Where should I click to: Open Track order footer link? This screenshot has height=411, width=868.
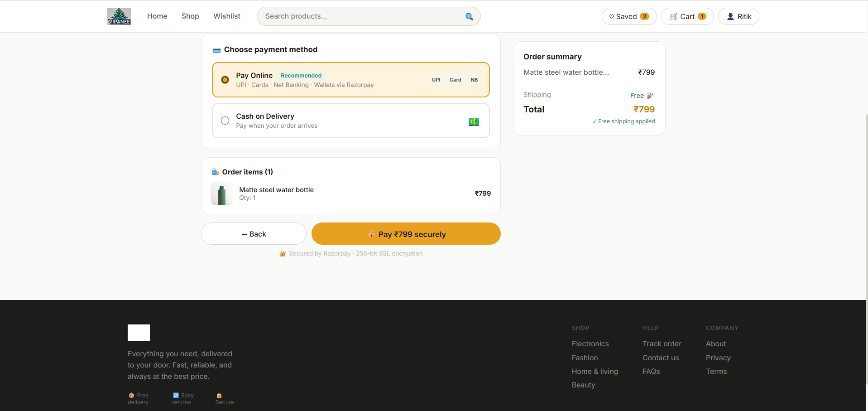(x=662, y=344)
